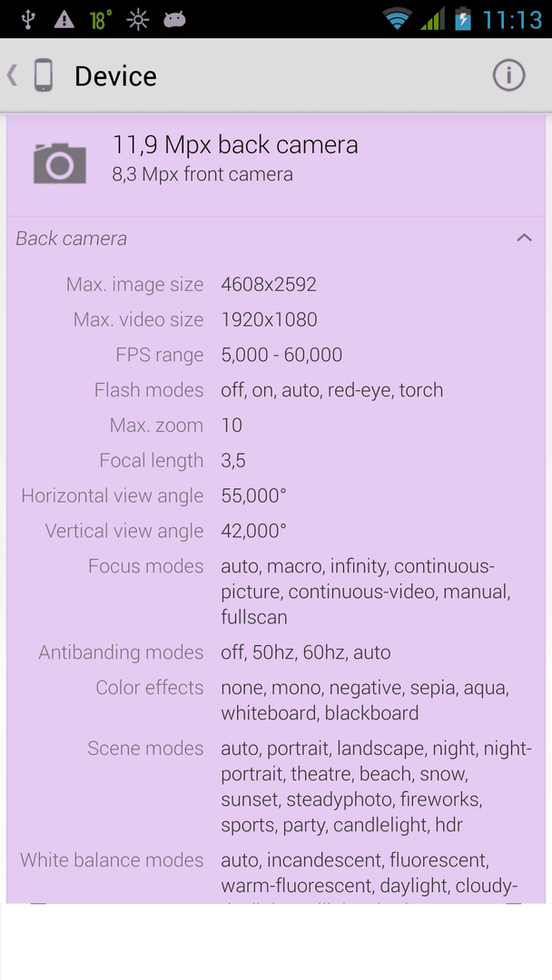This screenshot has width=552, height=980.
Task: Tap the camera icon in the card
Action: point(59,162)
